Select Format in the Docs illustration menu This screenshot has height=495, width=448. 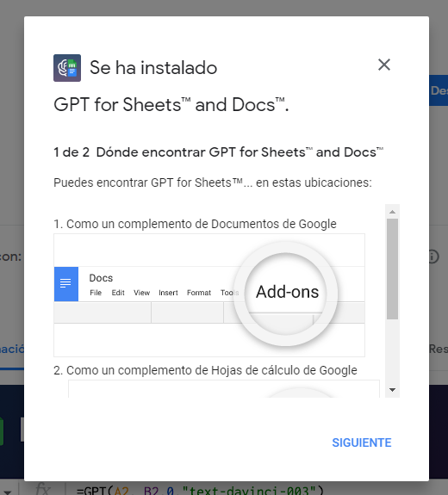coord(199,293)
